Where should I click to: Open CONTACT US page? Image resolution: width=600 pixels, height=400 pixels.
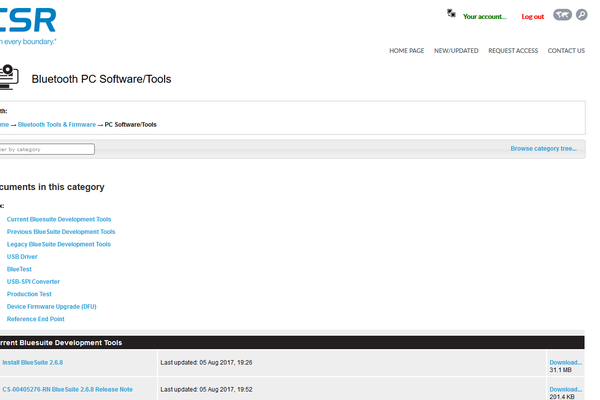tap(566, 50)
